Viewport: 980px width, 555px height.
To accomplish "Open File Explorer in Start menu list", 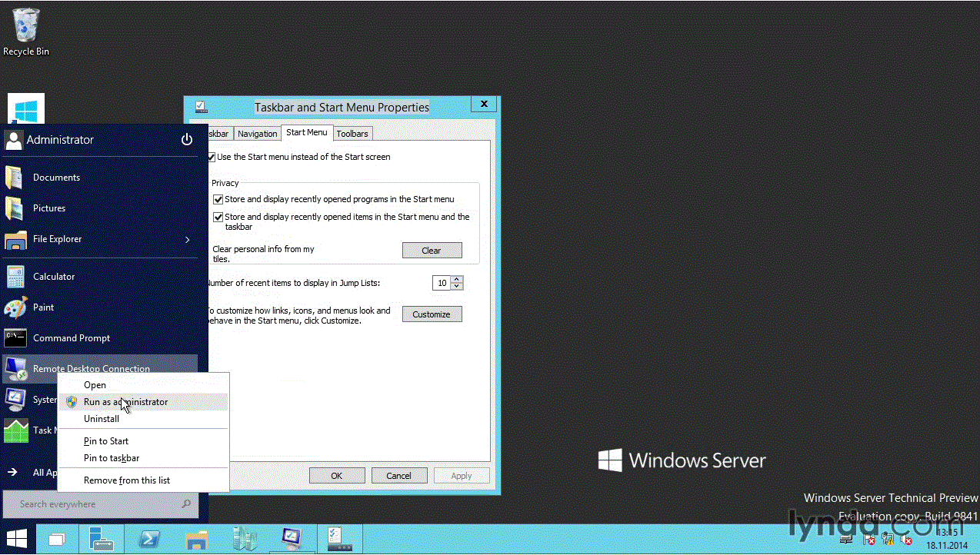I will [x=100, y=239].
